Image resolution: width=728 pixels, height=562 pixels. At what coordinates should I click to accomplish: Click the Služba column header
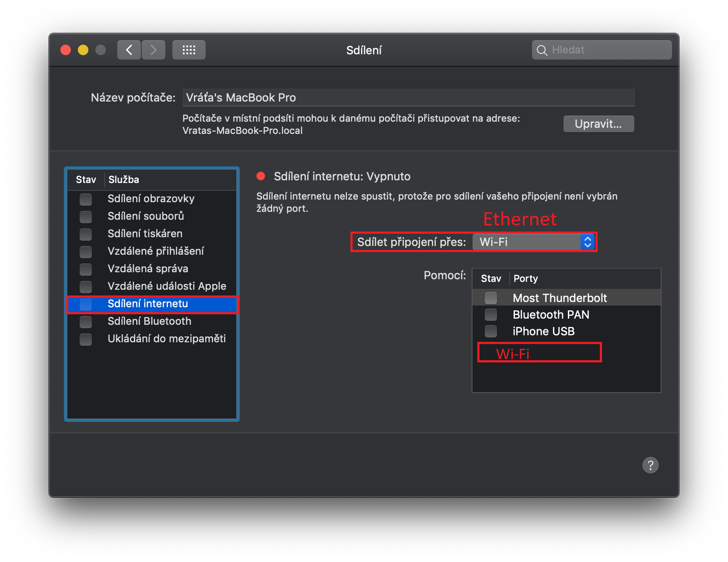[x=124, y=179]
